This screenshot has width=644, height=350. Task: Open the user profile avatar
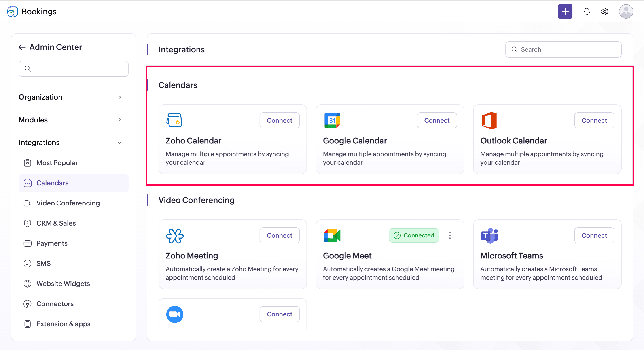tap(626, 11)
